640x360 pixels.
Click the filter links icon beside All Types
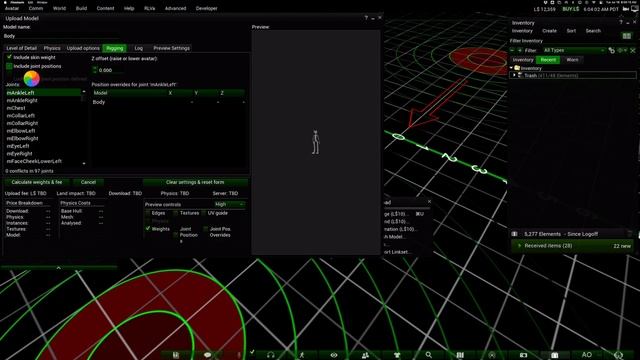point(611,51)
